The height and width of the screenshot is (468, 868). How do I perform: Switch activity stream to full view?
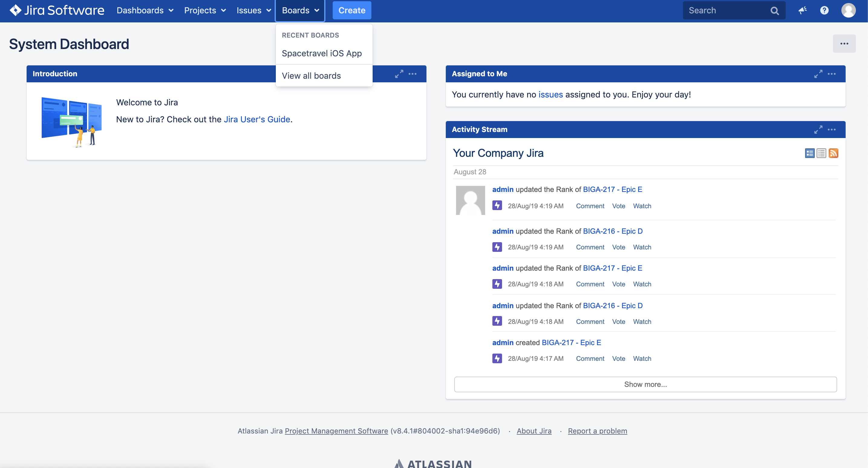pyautogui.click(x=810, y=153)
